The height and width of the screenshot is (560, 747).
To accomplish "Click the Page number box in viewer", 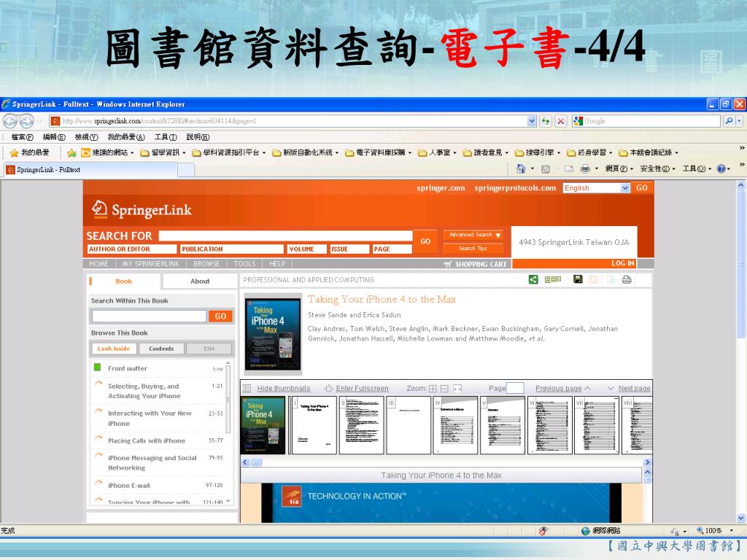I will [515, 388].
